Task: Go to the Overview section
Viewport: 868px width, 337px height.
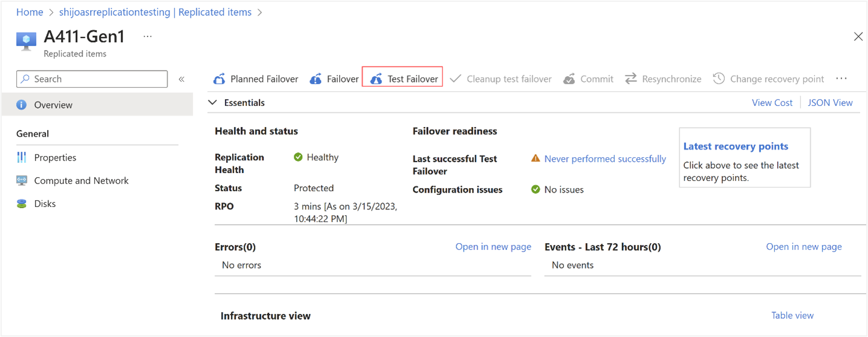Action: 53,105
